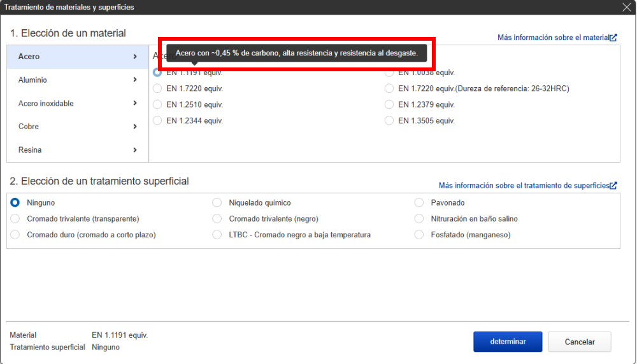Choose EN 1.3505 equiv. option

(389, 120)
